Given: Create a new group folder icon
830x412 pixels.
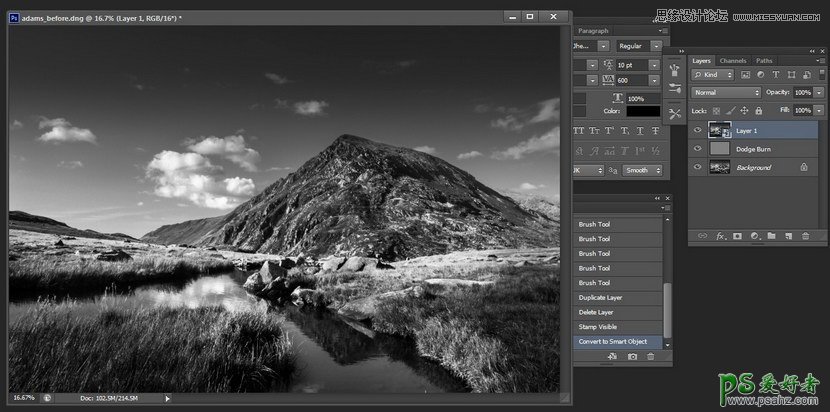Looking at the screenshot, I should pos(771,236).
